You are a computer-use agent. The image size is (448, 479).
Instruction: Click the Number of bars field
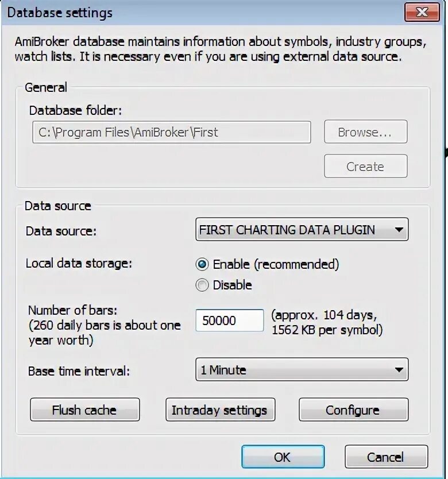(x=230, y=320)
